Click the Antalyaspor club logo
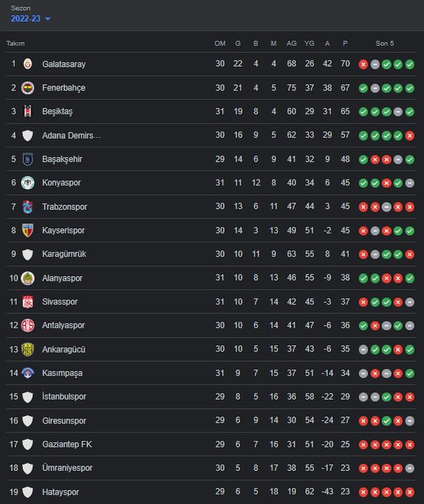The image size is (424, 504). coord(28,325)
